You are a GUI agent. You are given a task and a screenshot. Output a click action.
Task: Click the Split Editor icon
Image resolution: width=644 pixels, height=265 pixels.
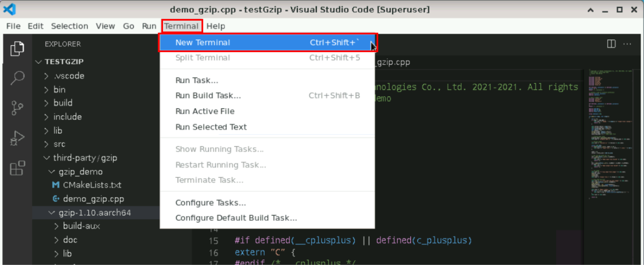[x=611, y=44]
